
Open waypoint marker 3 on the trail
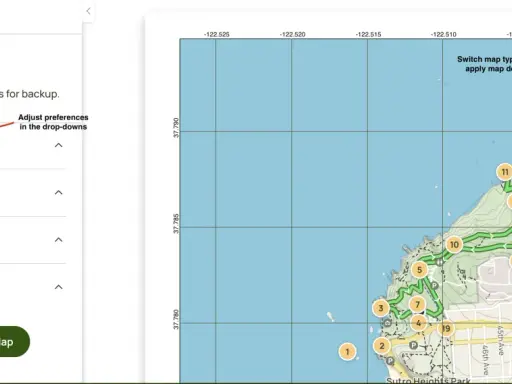[381, 308]
